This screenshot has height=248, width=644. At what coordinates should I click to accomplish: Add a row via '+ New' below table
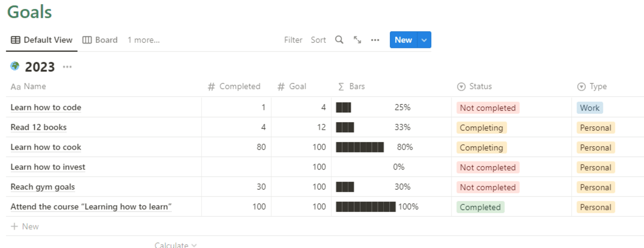(25, 226)
